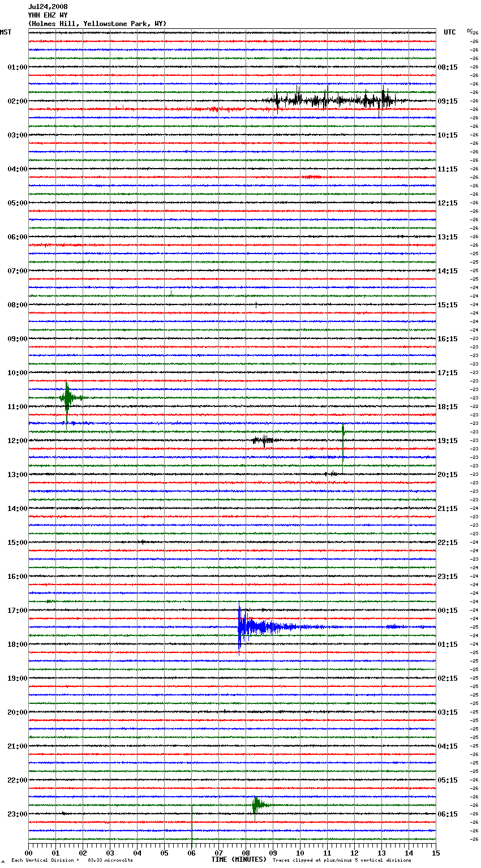This screenshot has height=868, width=481.
Task: Select the 08:00 MST hour label
Action: tap(18, 305)
